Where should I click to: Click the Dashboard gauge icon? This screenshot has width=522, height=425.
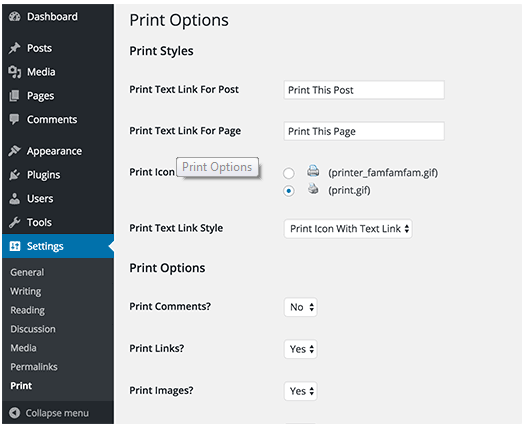click(x=15, y=16)
